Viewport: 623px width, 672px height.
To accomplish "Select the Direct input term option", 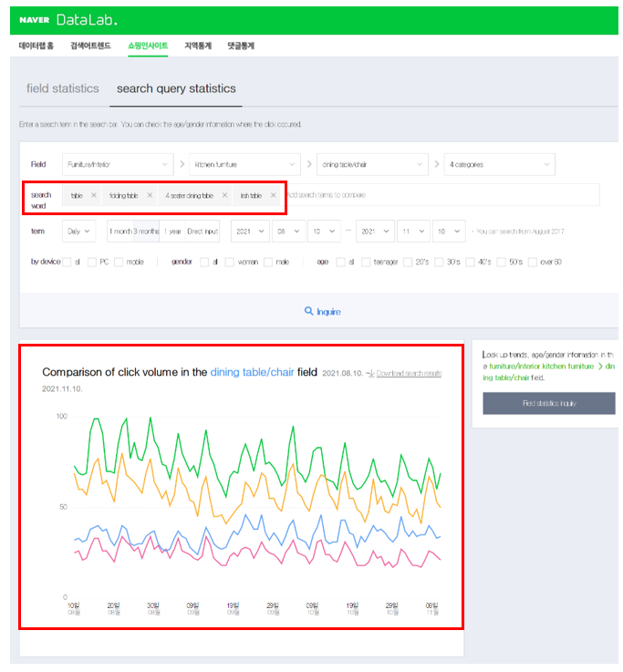I will click(x=202, y=232).
